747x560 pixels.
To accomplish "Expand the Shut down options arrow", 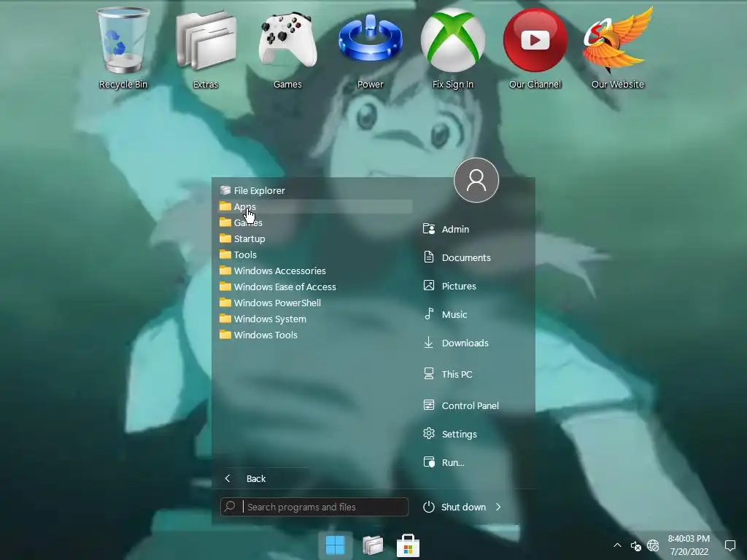I will (x=498, y=507).
